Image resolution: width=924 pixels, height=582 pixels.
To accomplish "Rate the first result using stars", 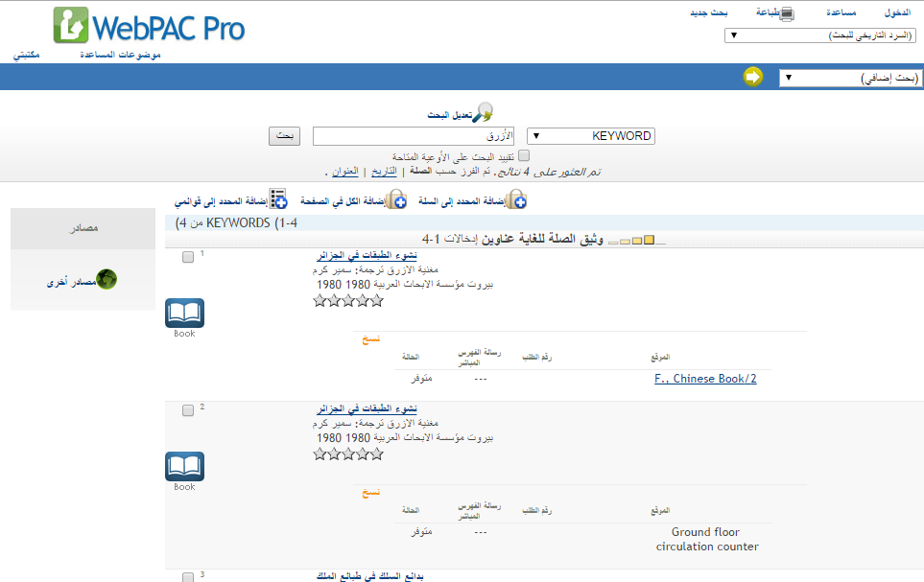I will [x=348, y=301].
